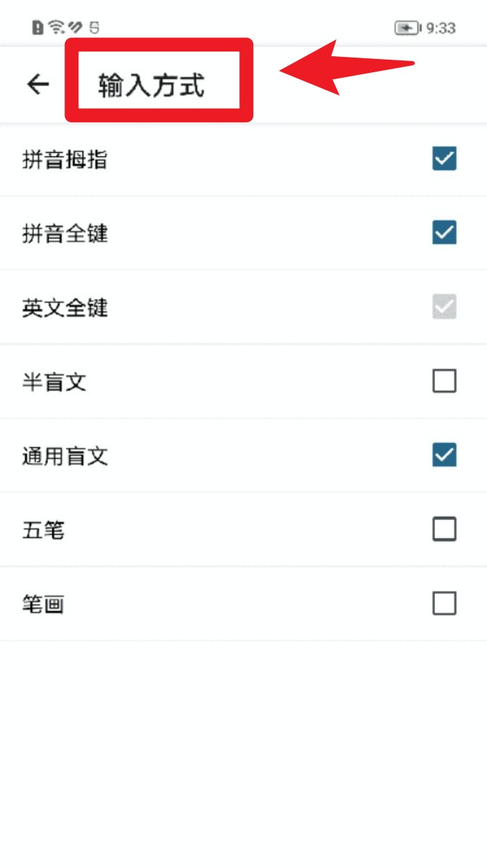Tap the grayed-out 英文全键 checkbox
Screen dimensions: 487x868
pyautogui.click(x=444, y=308)
